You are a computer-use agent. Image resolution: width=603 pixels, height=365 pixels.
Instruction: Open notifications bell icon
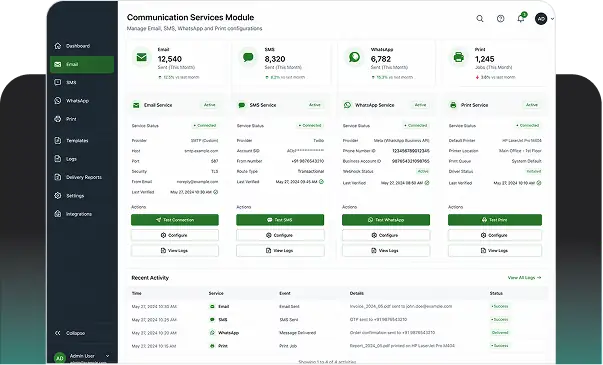pyautogui.click(x=521, y=18)
